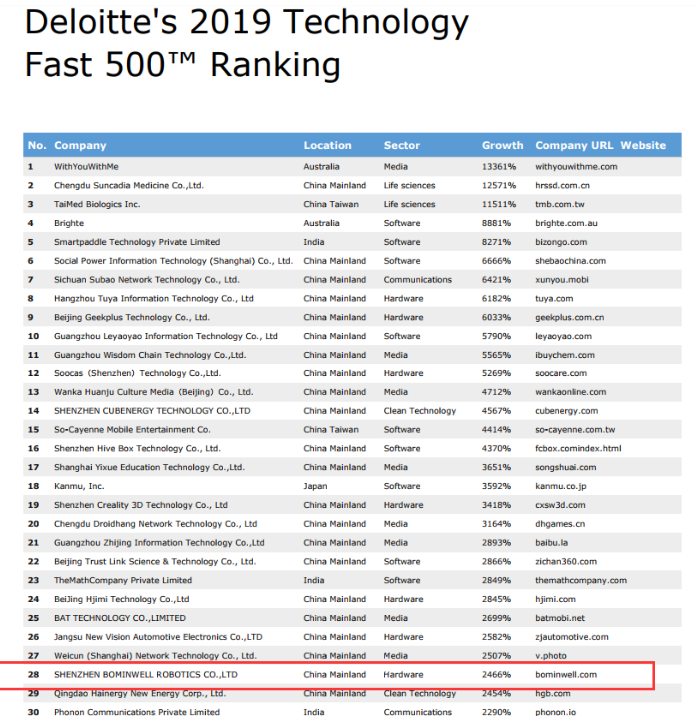This screenshot has width=696, height=721.
Task: Click the dhgames.cn URL text
Action: pyautogui.click(x=560, y=524)
